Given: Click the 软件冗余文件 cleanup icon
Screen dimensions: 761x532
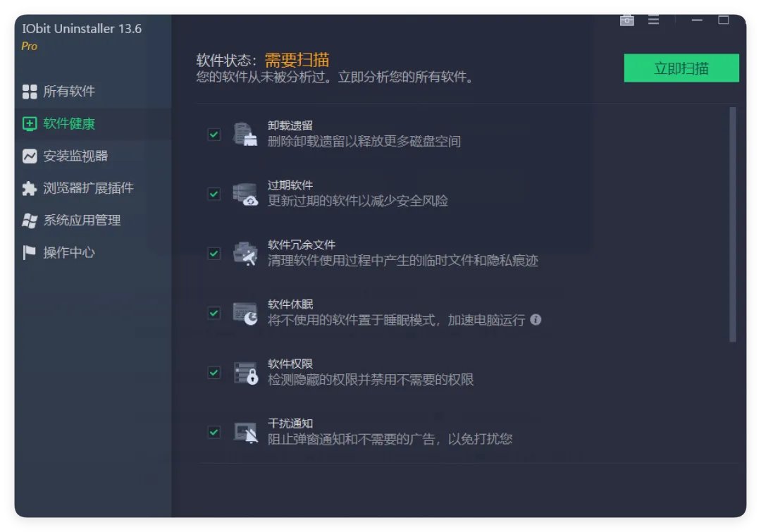Looking at the screenshot, I should coord(245,254).
